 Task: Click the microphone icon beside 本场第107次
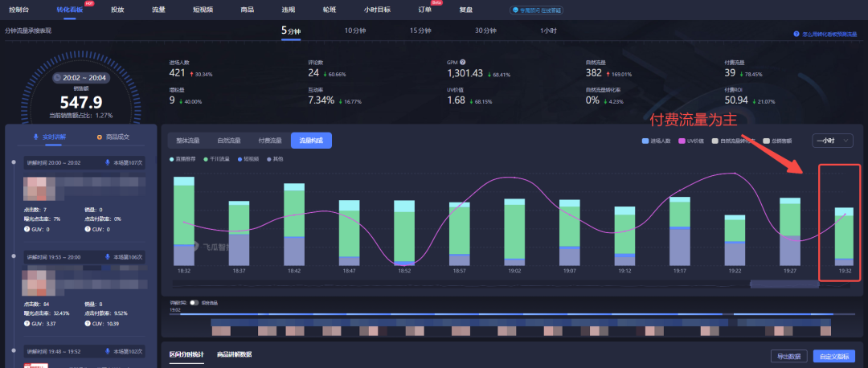point(108,162)
